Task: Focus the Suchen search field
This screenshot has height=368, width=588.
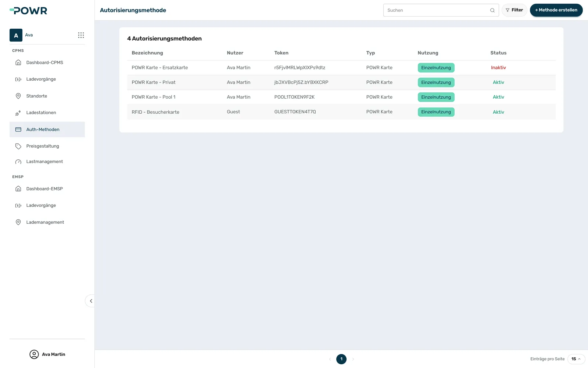Action: [441, 10]
